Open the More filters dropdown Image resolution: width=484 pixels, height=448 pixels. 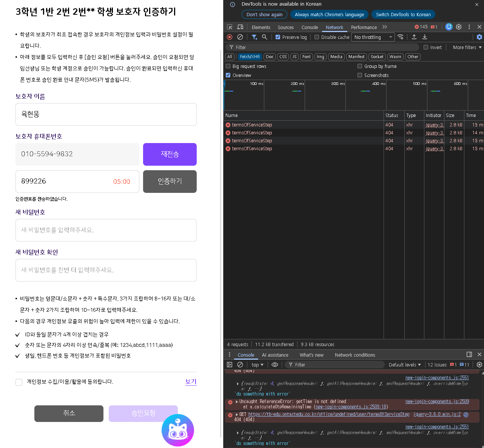pos(467,47)
